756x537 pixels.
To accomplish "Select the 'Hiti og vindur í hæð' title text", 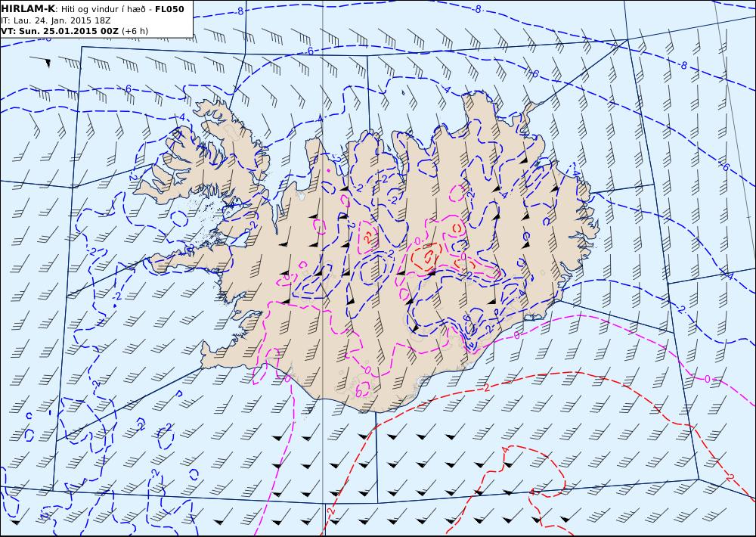I will pos(103,9).
